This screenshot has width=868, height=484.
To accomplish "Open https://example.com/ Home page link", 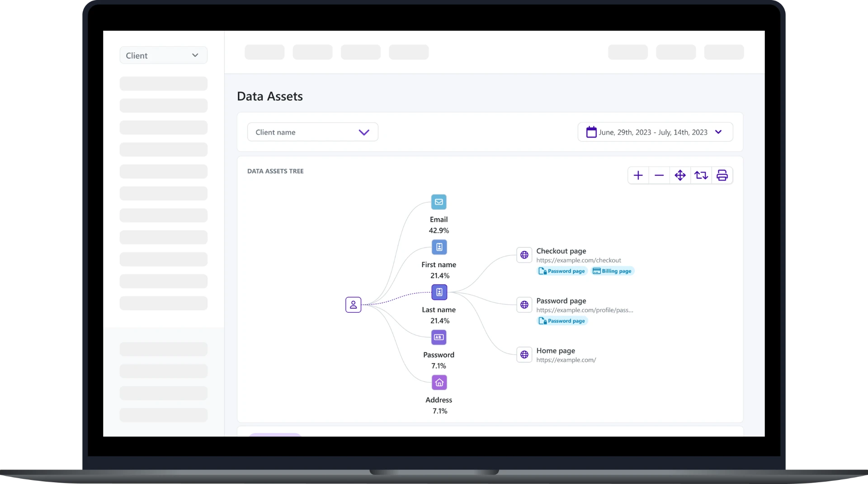I will coord(566,360).
